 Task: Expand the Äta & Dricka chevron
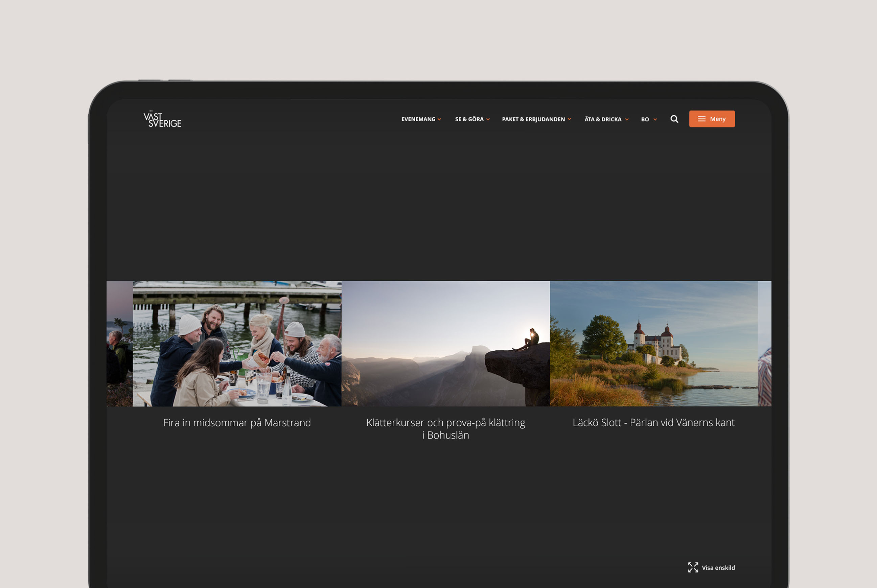tap(627, 120)
